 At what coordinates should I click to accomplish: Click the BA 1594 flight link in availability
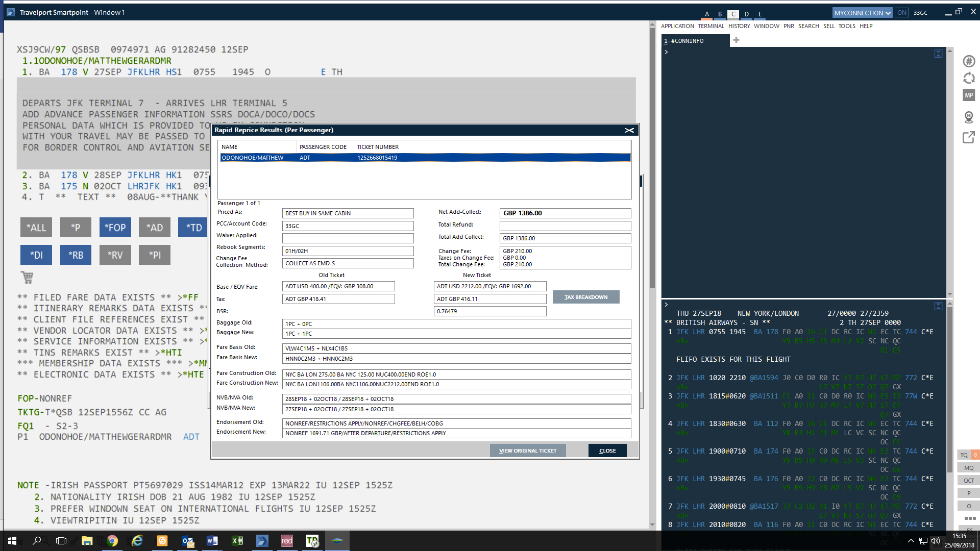(x=764, y=378)
